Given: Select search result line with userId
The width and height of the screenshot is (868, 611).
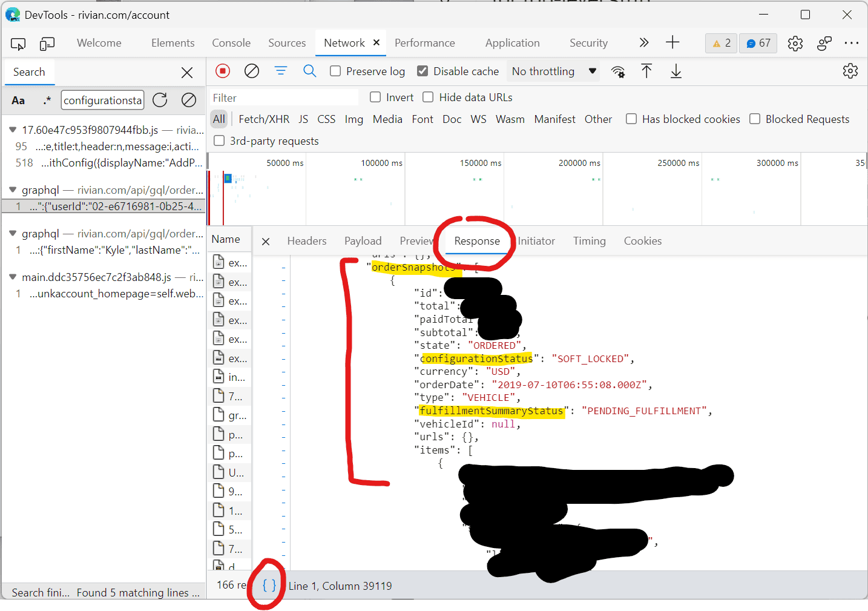Looking at the screenshot, I should coord(104,206).
